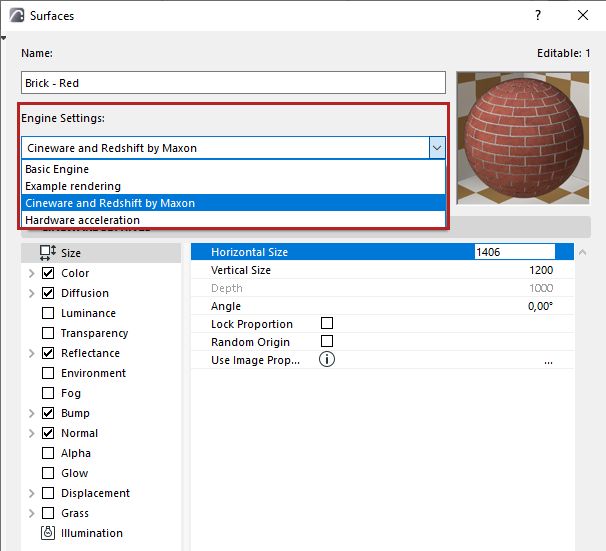Viewport: 606px width, 551px height.
Task: Select the Illumination item label
Action: [92, 533]
